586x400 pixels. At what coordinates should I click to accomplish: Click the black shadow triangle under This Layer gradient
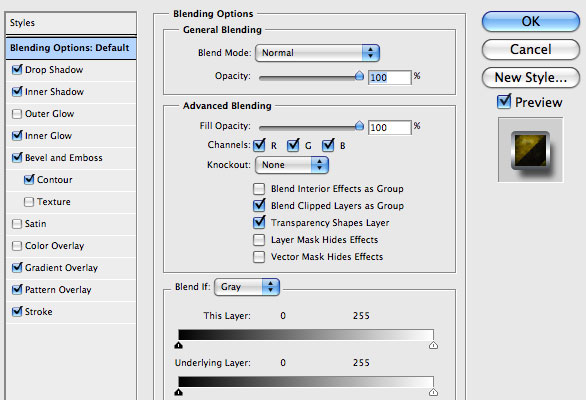pos(179,345)
